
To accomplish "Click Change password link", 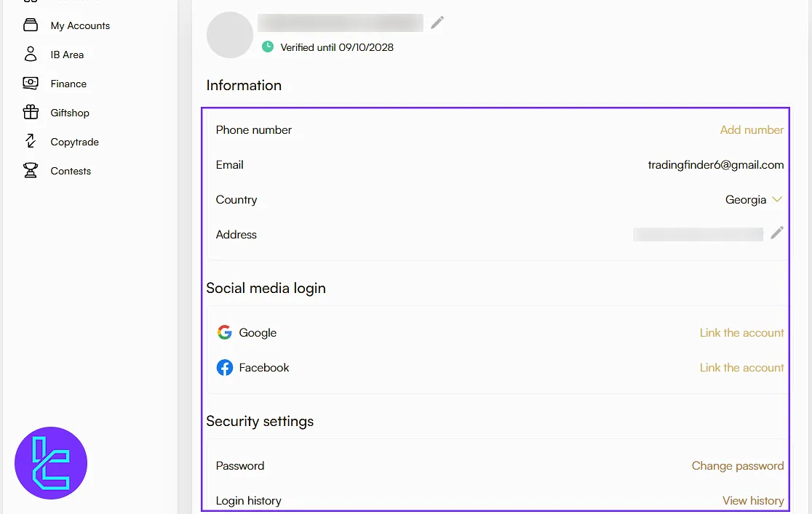I will click(x=737, y=466).
